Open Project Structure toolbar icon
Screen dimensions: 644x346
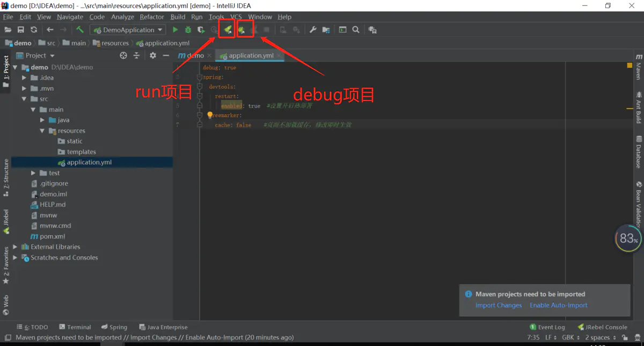pyautogui.click(x=326, y=30)
